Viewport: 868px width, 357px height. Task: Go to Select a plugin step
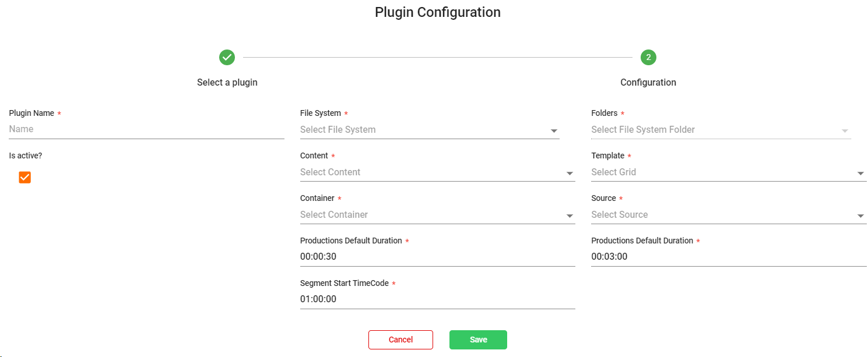tap(227, 82)
